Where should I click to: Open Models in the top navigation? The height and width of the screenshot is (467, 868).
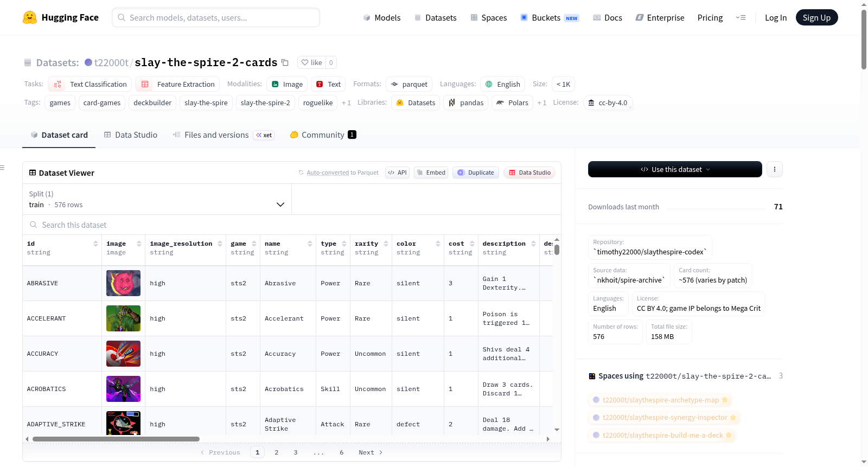[381, 17]
